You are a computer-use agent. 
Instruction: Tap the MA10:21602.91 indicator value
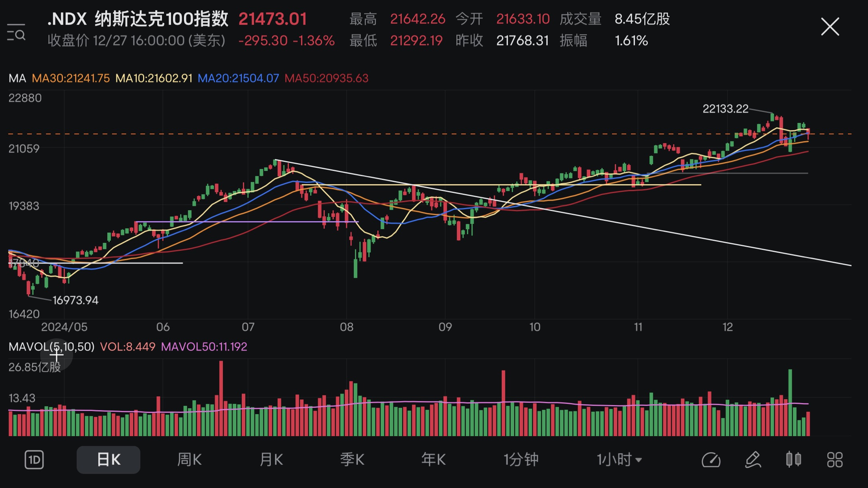[x=154, y=78]
